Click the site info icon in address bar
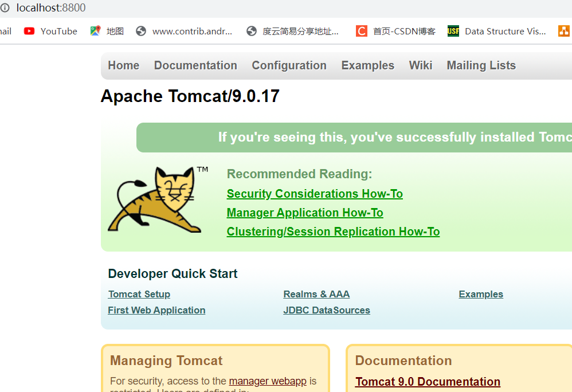Image resolution: width=572 pixels, height=392 pixels. (x=5, y=7)
